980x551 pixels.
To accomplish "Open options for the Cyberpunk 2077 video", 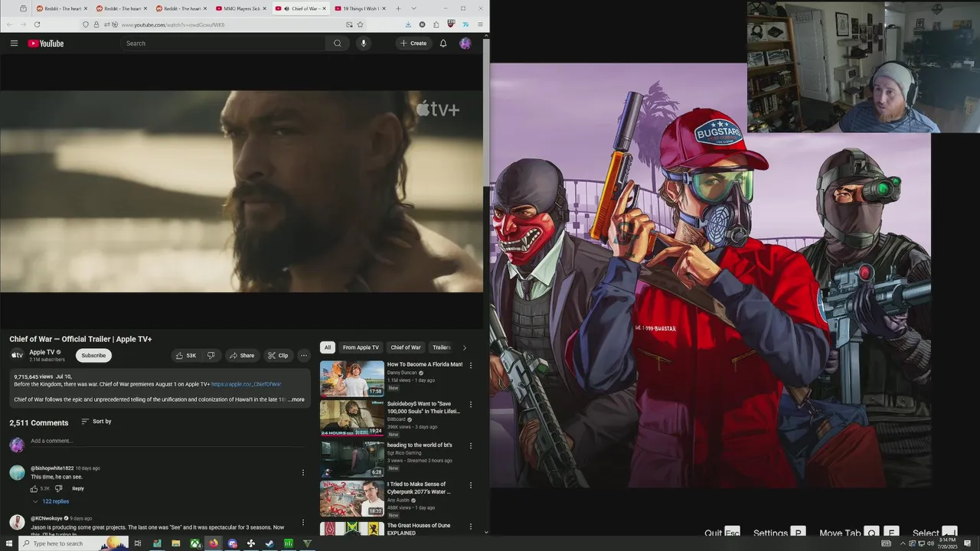I will pos(470,485).
